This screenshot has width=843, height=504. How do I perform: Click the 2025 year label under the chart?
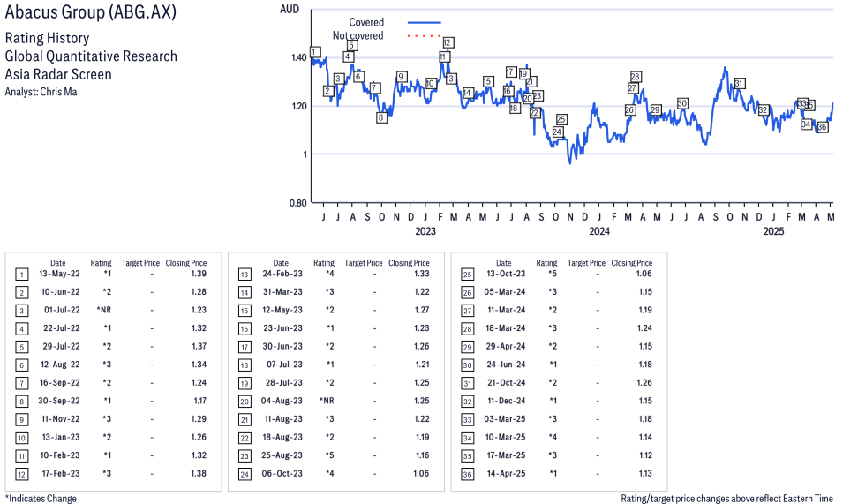point(773,231)
